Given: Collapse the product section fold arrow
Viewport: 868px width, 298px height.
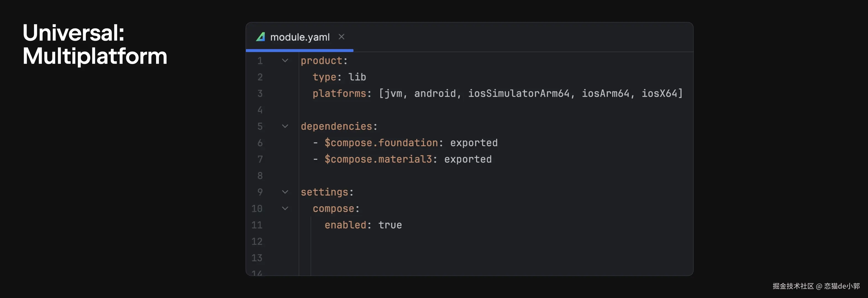Looking at the screenshot, I should pos(285,61).
